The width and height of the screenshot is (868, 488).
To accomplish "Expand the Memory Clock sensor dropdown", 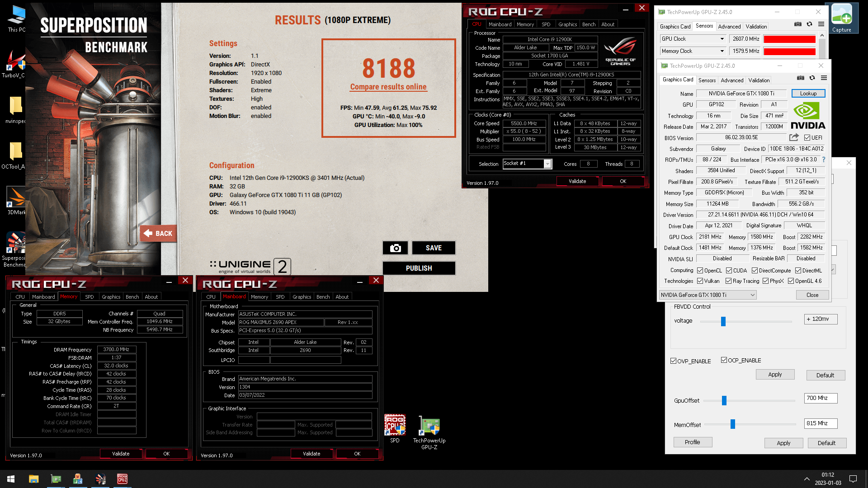I will [x=722, y=51].
